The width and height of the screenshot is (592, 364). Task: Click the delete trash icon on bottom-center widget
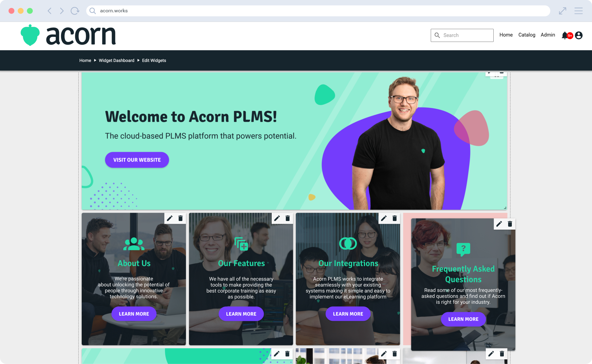tap(393, 354)
